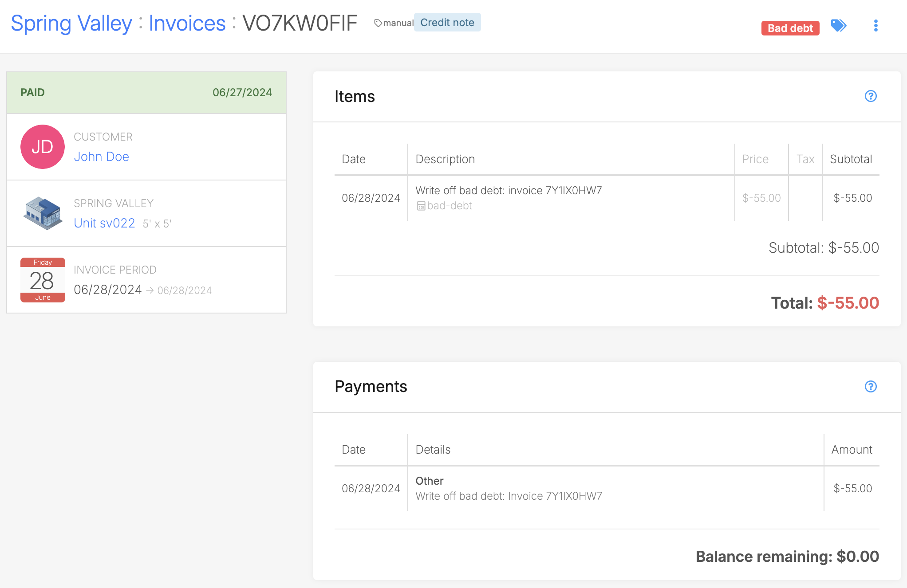Click the paid date 06/27/2024
This screenshot has height=588, width=907.
[242, 92]
